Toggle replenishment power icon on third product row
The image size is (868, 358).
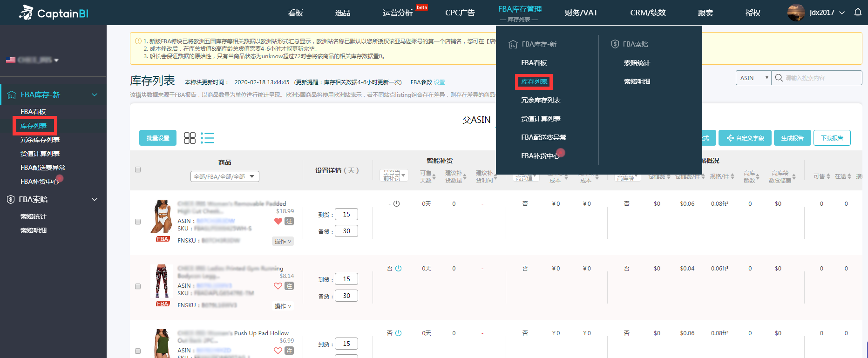click(399, 333)
